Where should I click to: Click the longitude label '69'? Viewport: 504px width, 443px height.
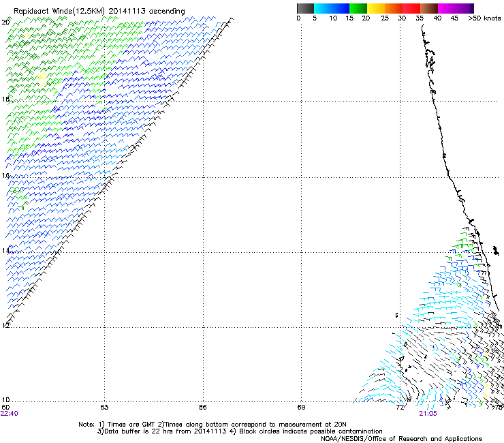301,408
